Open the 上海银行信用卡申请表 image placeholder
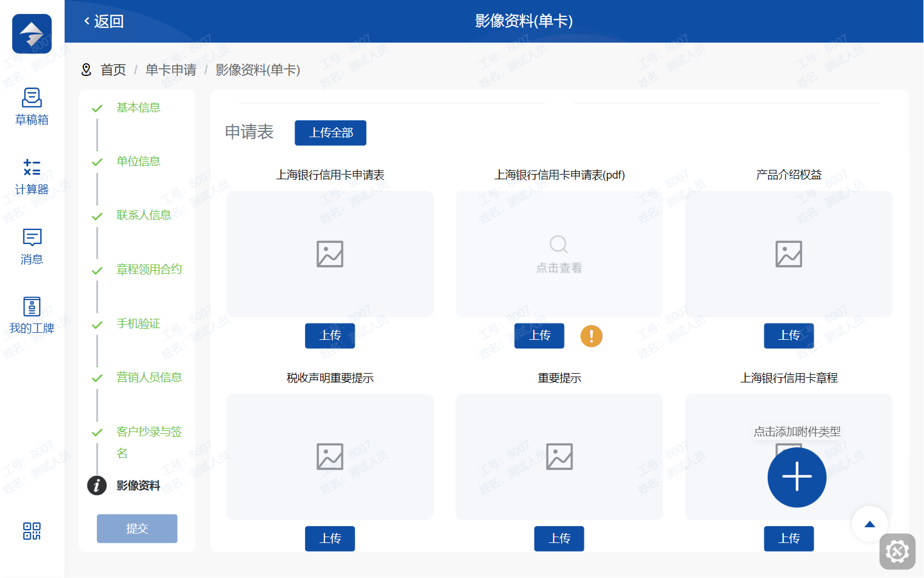The image size is (924, 578). [330, 254]
